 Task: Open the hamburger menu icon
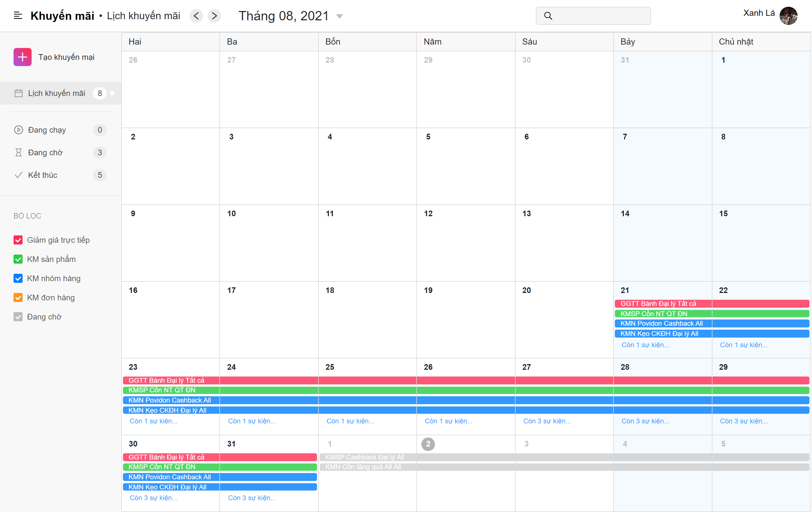coord(18,16)
